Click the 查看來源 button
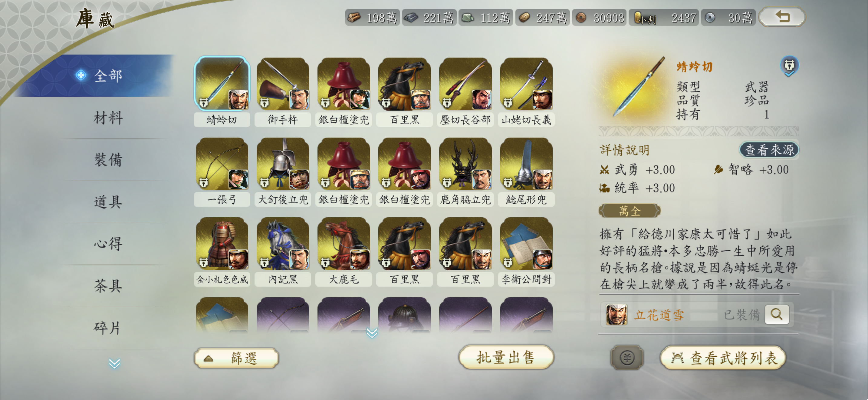 [x=769, y=150]
